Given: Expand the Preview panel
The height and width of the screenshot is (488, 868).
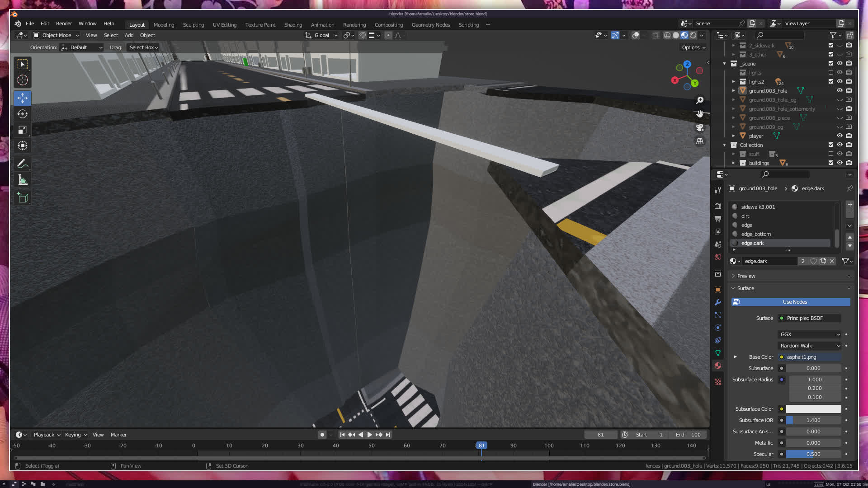Looking at the screenshot, I should coord(746,276).
